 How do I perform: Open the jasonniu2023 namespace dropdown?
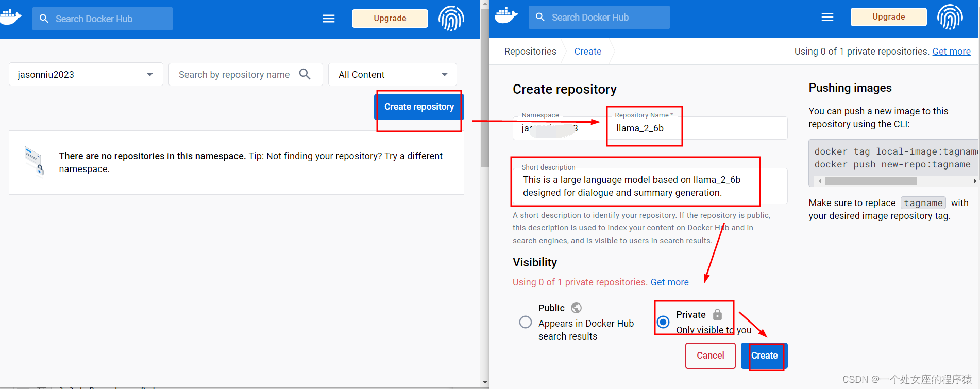(86, 74)
